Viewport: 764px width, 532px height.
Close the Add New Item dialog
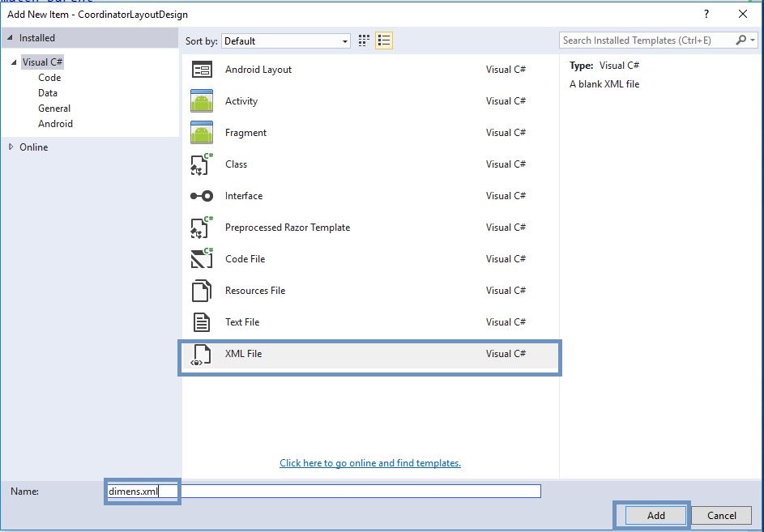coord(743,14)
